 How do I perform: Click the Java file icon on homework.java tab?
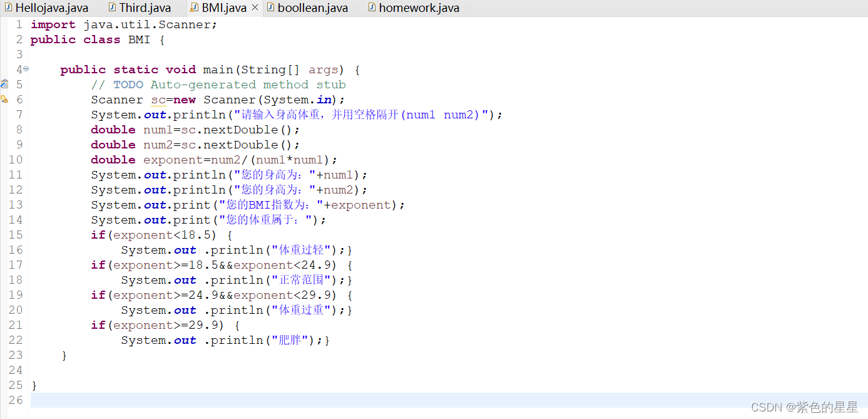pyautogui.click(x=371, y=8)
